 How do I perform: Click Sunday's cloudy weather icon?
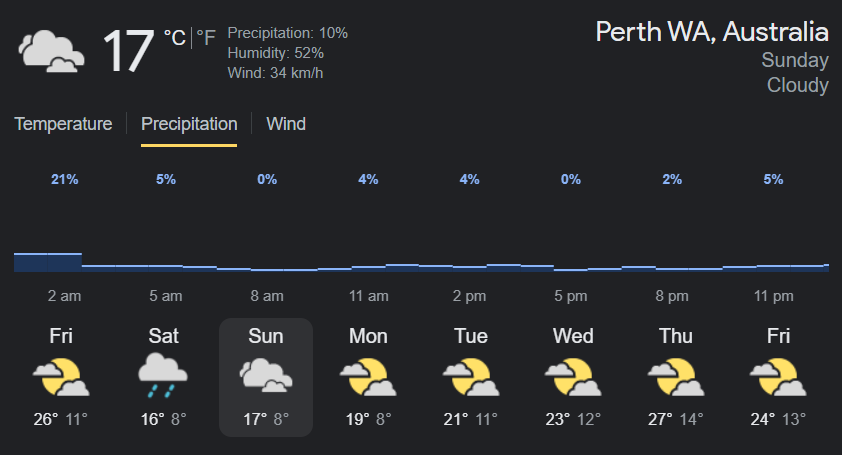(266, 377)
